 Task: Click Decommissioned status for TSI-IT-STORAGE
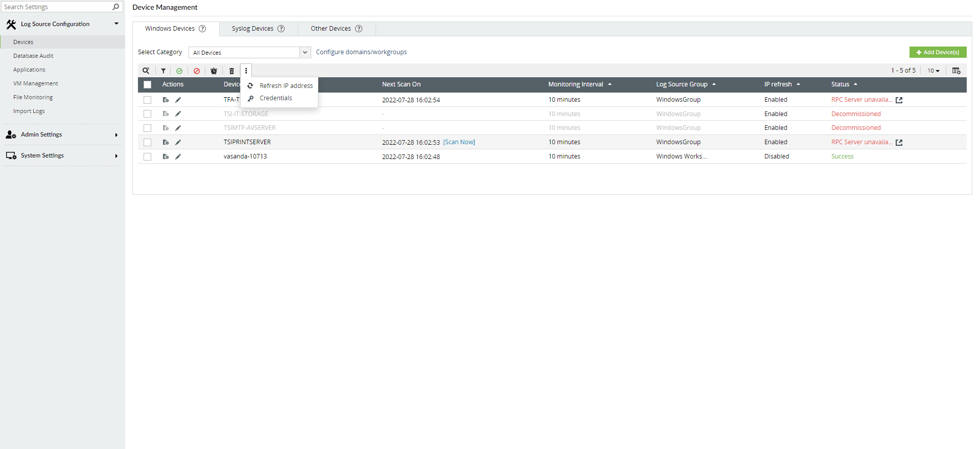click(x=856, y=114)
